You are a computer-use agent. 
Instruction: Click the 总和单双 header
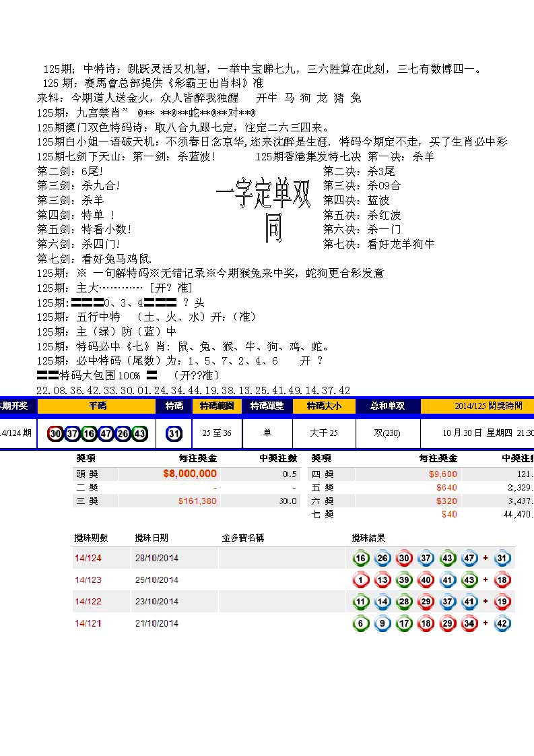coord(388,406)
